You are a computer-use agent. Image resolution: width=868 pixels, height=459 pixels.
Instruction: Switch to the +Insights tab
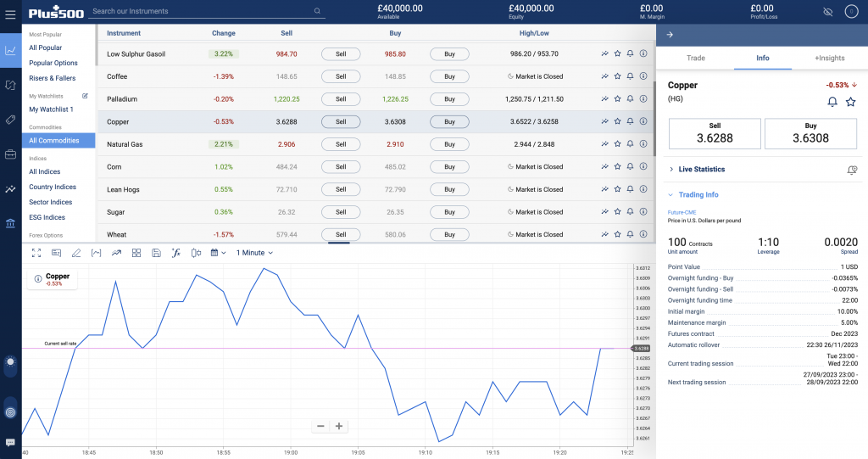tap(829, 58)
